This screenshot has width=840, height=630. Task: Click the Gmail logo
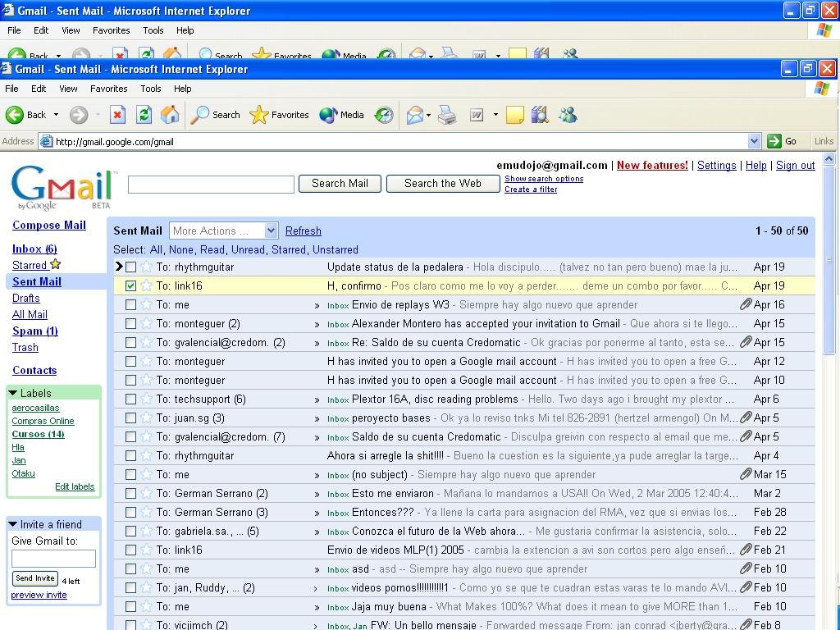tap(62, 188)
